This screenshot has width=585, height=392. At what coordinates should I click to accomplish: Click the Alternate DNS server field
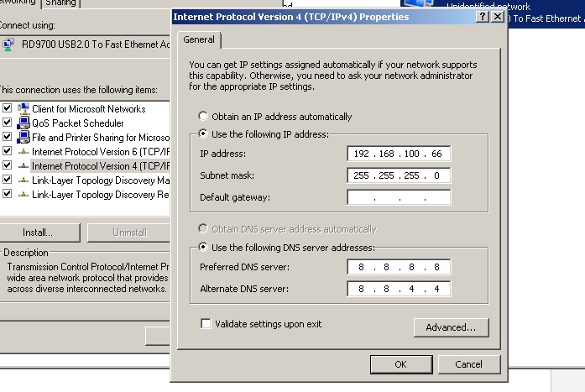click(399, 289)
